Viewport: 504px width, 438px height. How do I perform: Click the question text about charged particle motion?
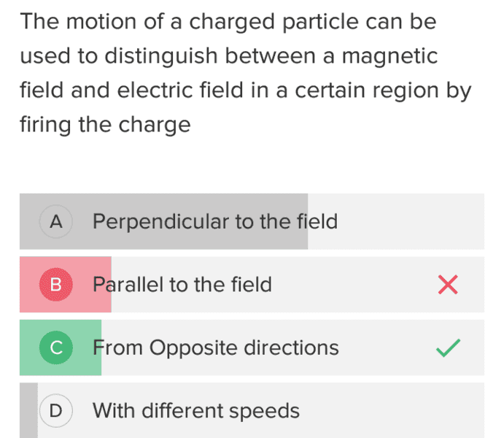(x=246, y=73)
